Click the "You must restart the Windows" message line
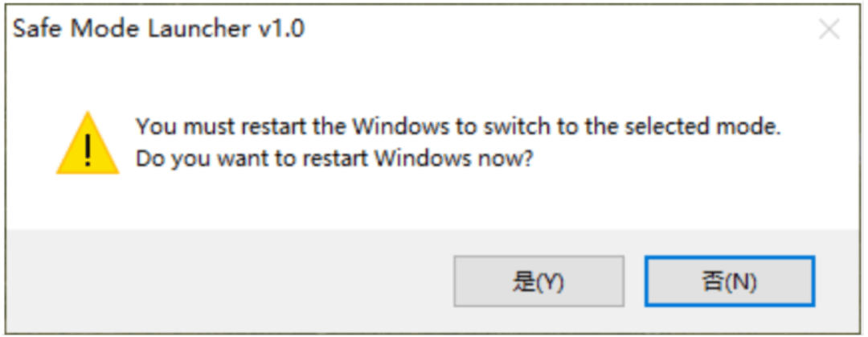 458,127
